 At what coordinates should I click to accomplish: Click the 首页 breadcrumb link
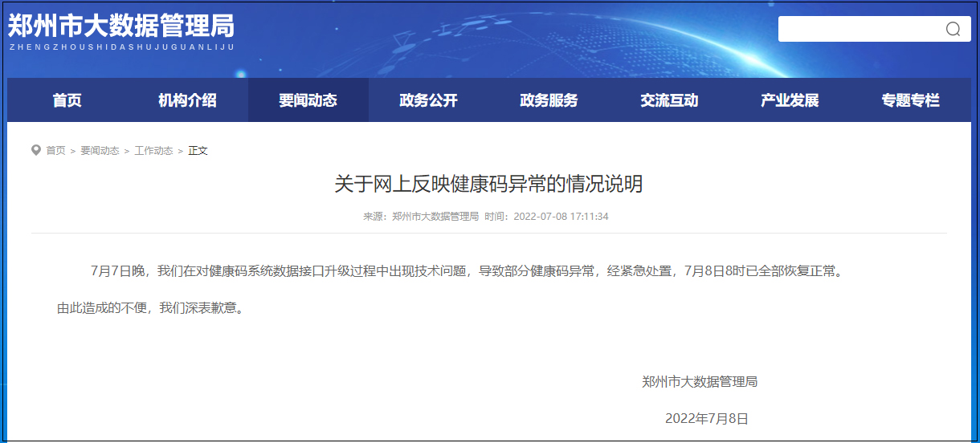click(x=55, y=151)
